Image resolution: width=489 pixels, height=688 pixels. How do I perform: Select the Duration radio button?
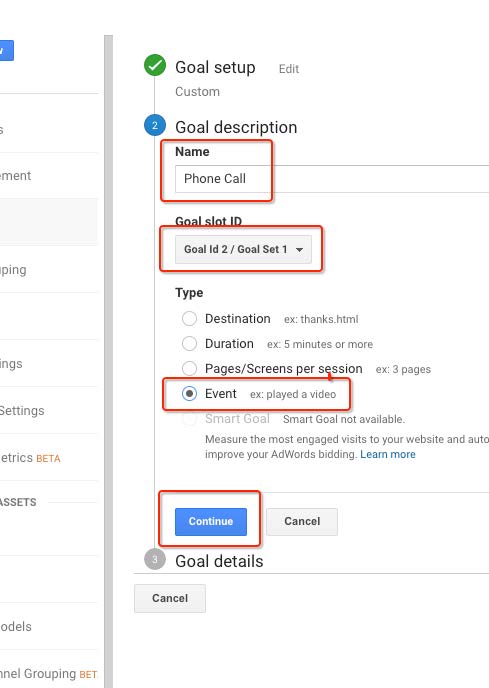189,344
